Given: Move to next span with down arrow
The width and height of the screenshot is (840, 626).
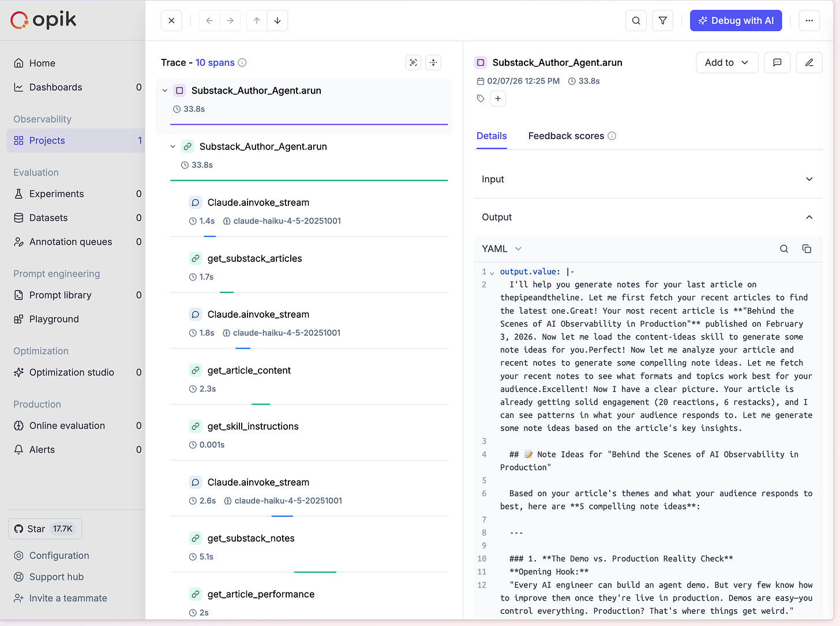Looking at the screenshot, I should click(x=277, y=21).
